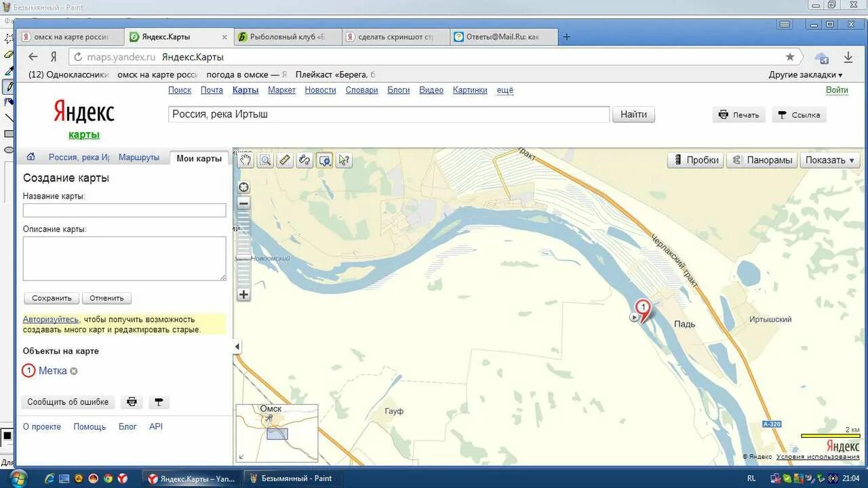Switch to the Мои карты tab

click(199, 158)
